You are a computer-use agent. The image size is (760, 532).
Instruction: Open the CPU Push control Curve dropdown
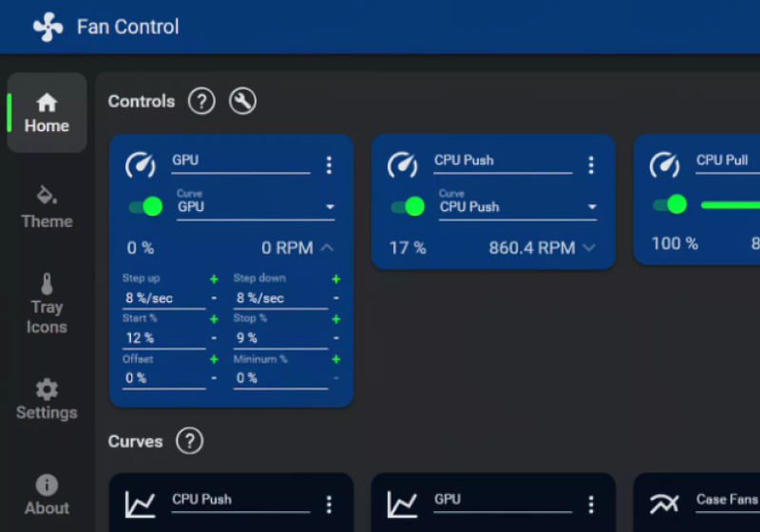[x=518, y=205]
